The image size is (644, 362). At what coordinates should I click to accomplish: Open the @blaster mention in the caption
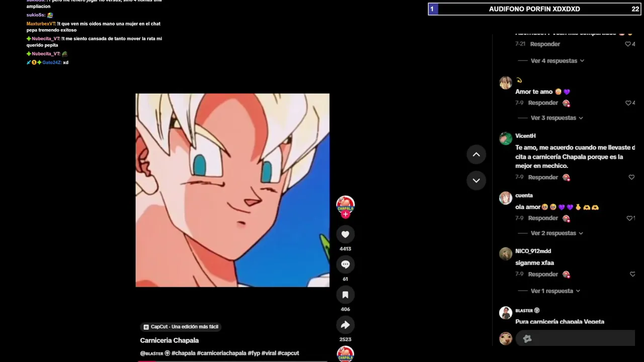[155, 353]
